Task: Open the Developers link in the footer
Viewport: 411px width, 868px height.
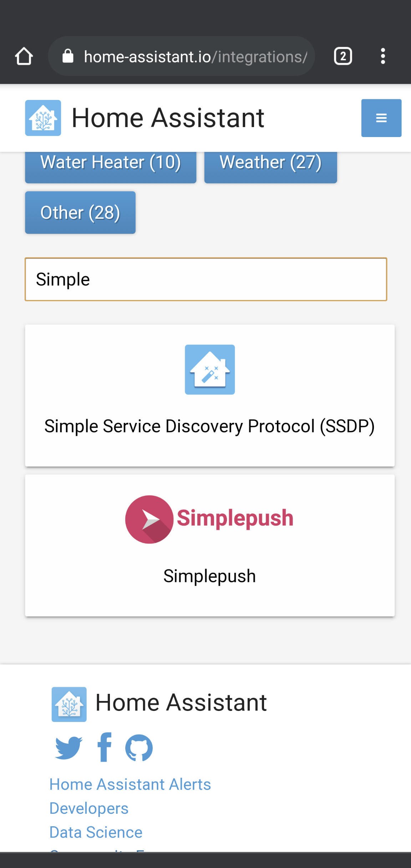Action: coord(88,808)
